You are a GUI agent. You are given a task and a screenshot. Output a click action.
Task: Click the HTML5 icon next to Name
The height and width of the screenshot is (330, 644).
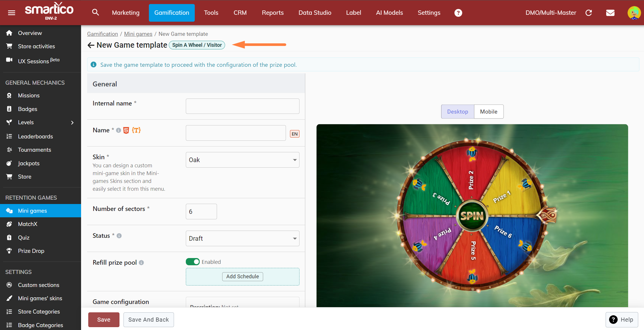[126, 130]
